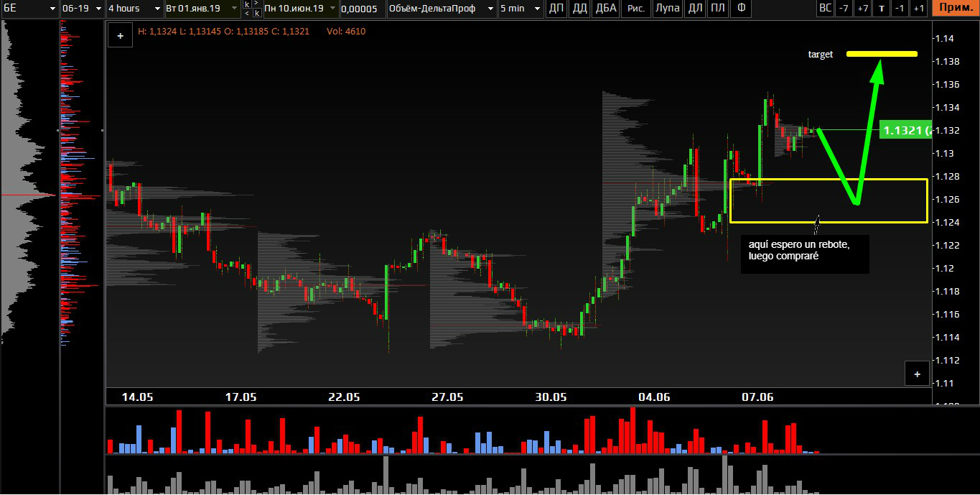Open the Объём-ДельтаПроф indicator dropdown
This screenshot has width=980, height=495.
pyautogui.click(x=441, y=9)
